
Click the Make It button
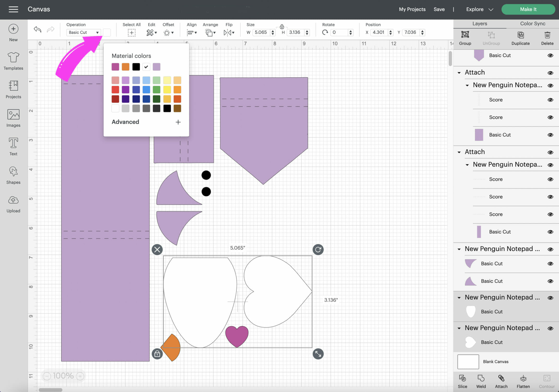(x=528, y=9)
